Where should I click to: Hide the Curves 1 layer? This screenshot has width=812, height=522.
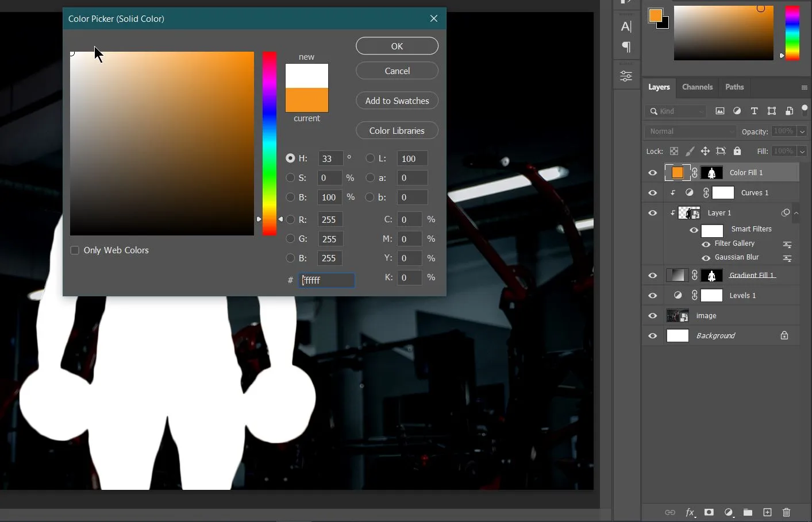pos(652,193)
